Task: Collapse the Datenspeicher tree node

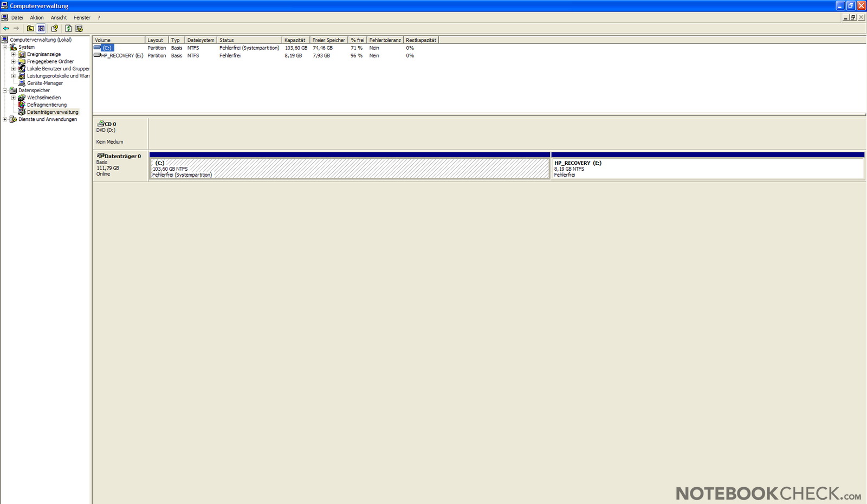Action: coord(5,91)
